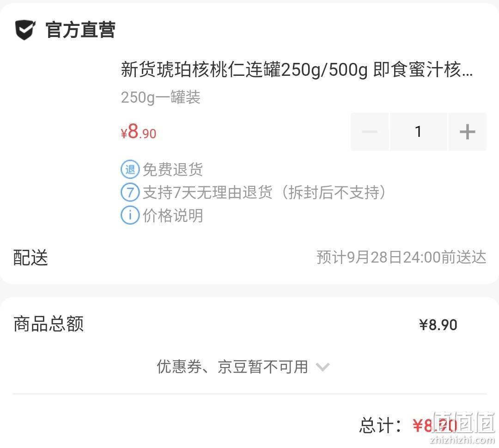Tap estimated delivery 预计9月28日24:00前送达
This screenshot has width=499, height=448.
point(402,257)
